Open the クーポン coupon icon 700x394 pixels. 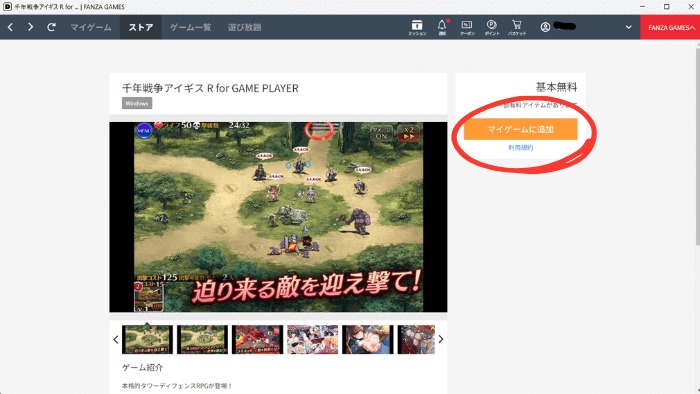(x=467, y=27)
